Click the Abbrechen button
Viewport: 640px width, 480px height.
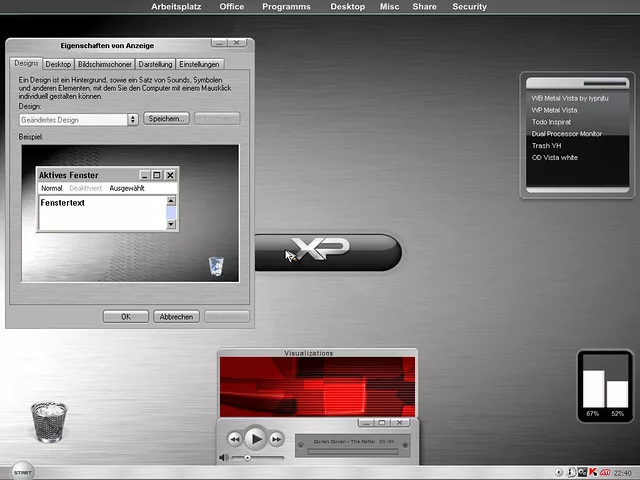pos(176,317)
